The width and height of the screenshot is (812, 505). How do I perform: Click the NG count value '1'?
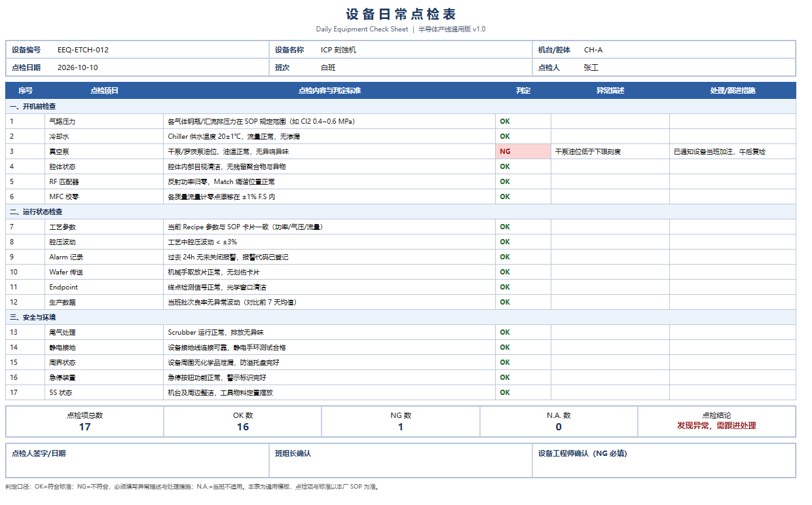coord(401,426)
